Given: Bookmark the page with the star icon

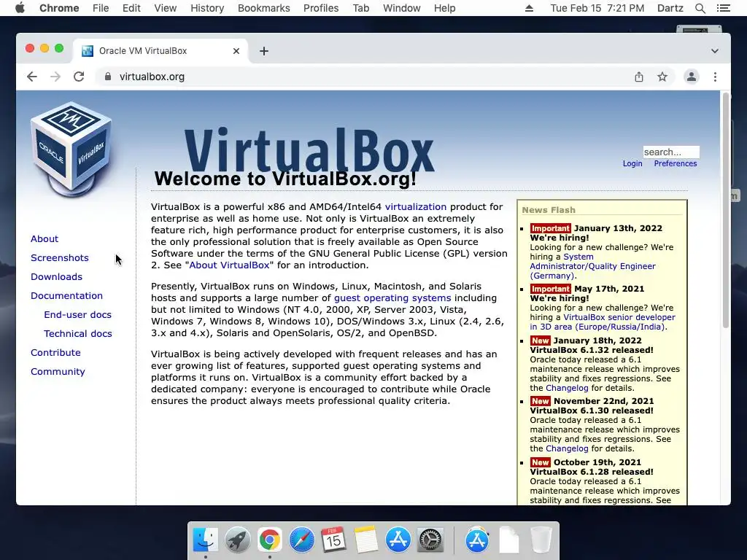Looking at the screenshot, I should click(x=662, y=77).
